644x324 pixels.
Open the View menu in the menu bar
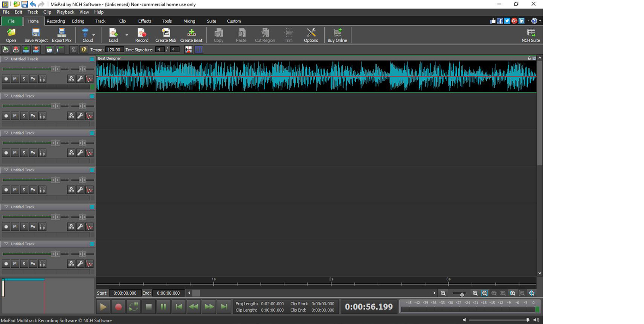84,12
